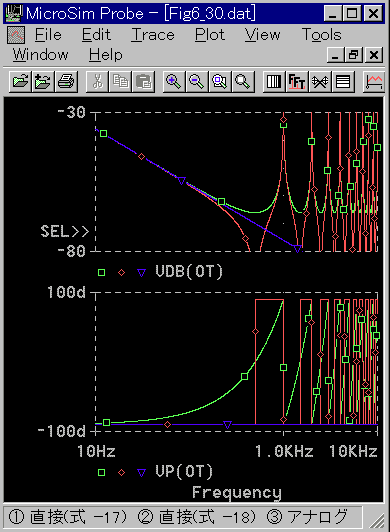Image resolution: width=390 pixels, height=532 pixels.
Task: Click blue triangle symbol of VDB(OT) legend
Action: (x=141, y=272)
